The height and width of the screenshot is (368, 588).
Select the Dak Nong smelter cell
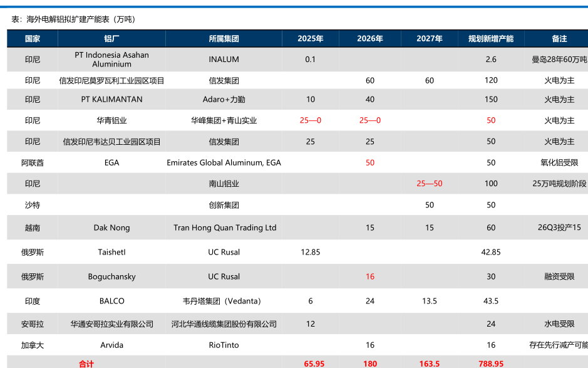(111, 228)
